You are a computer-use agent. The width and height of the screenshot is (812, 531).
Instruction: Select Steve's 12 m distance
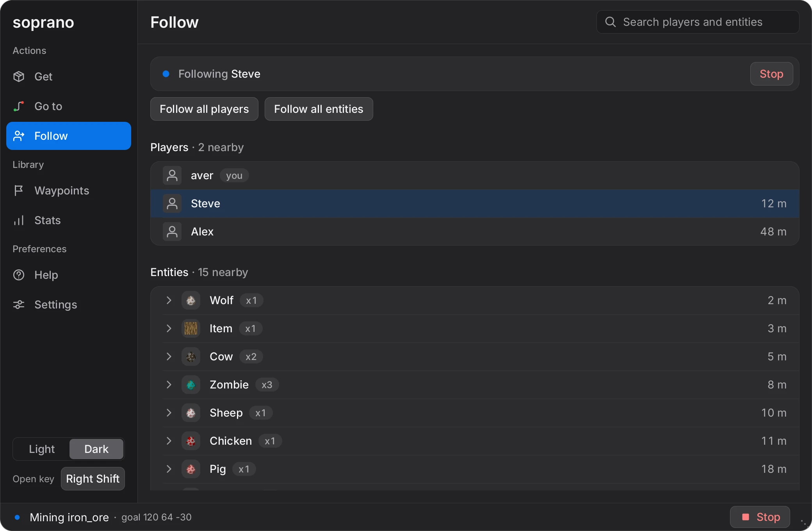click(774, 203)
